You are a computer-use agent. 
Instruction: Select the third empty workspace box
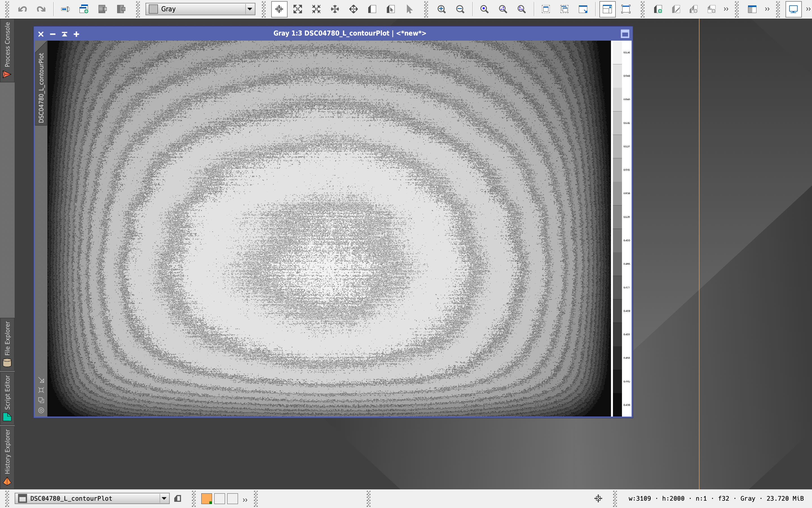[x=233, y=498]
